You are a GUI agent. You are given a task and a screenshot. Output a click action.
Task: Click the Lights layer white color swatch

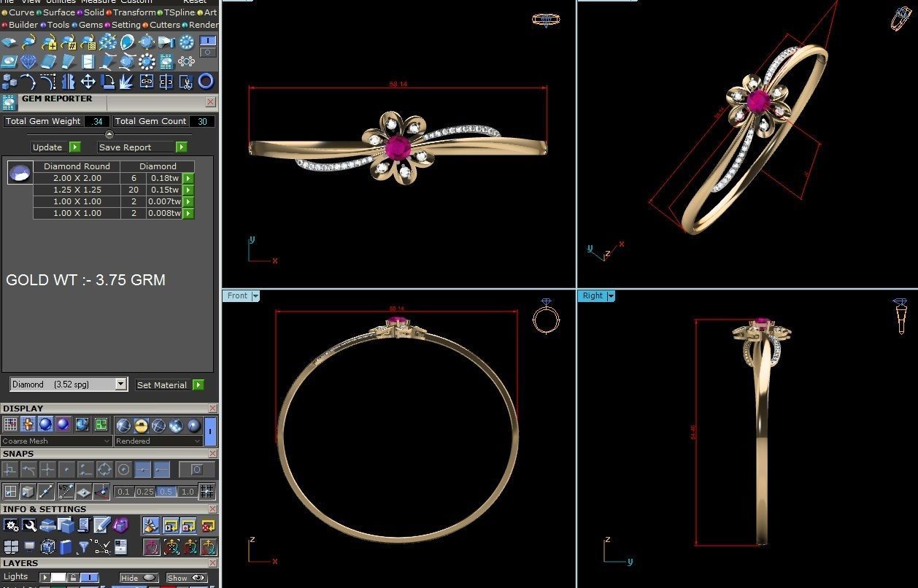click(x=58, y=577)
